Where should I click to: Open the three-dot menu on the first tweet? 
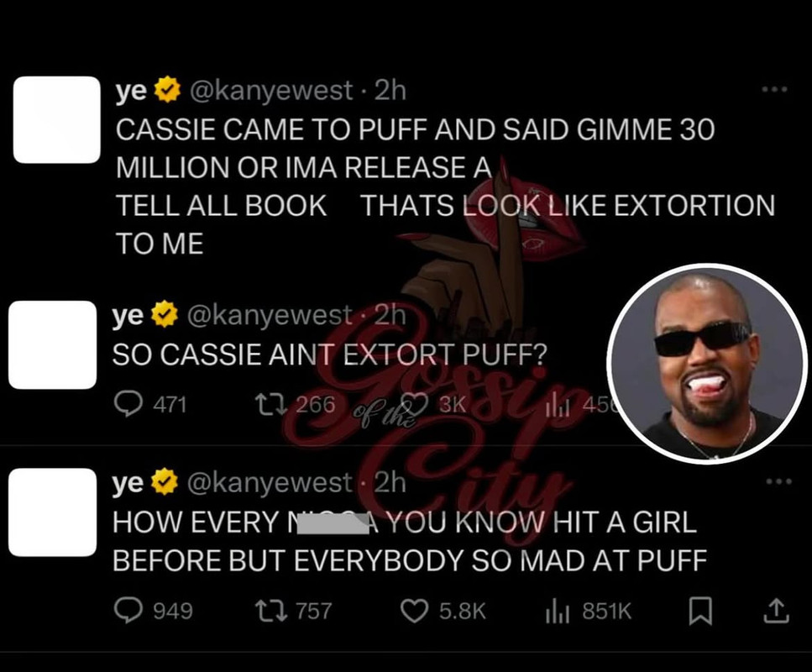(x=775, y=90)
